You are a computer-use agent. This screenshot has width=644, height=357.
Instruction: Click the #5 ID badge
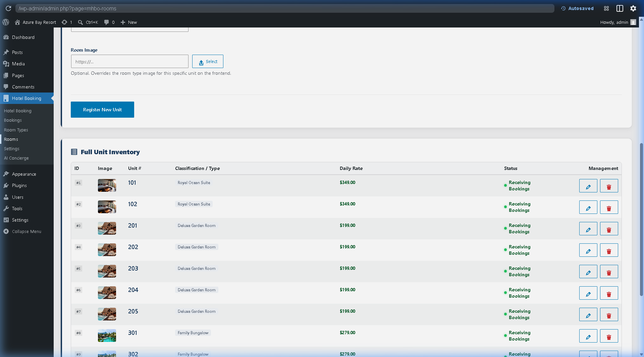pyautogui.click(x=78, y=269)
